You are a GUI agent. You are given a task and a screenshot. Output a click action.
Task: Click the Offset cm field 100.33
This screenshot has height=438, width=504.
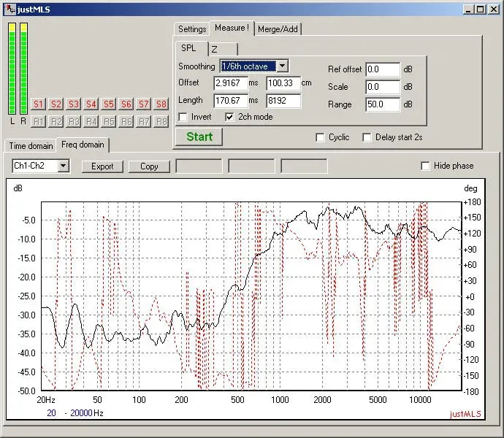283,83
